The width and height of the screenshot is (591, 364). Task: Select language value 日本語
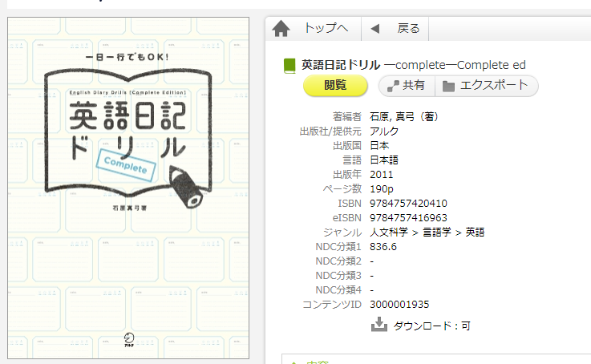tap(384, 160)
